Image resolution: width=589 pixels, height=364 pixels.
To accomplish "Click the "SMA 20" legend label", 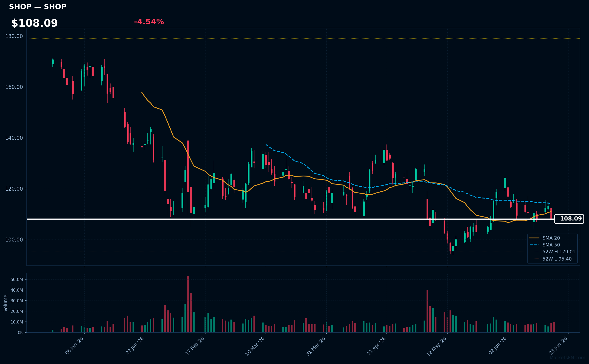I will (x=551, y=238).
